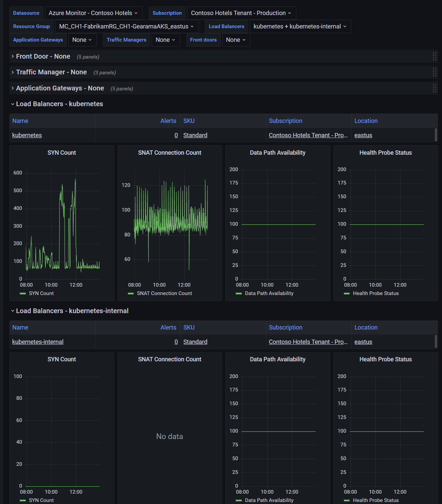The height and width of the screenshot is (504, 442).
Task: Open the Load Balancers selector dropdown
Action: point(300,26)
